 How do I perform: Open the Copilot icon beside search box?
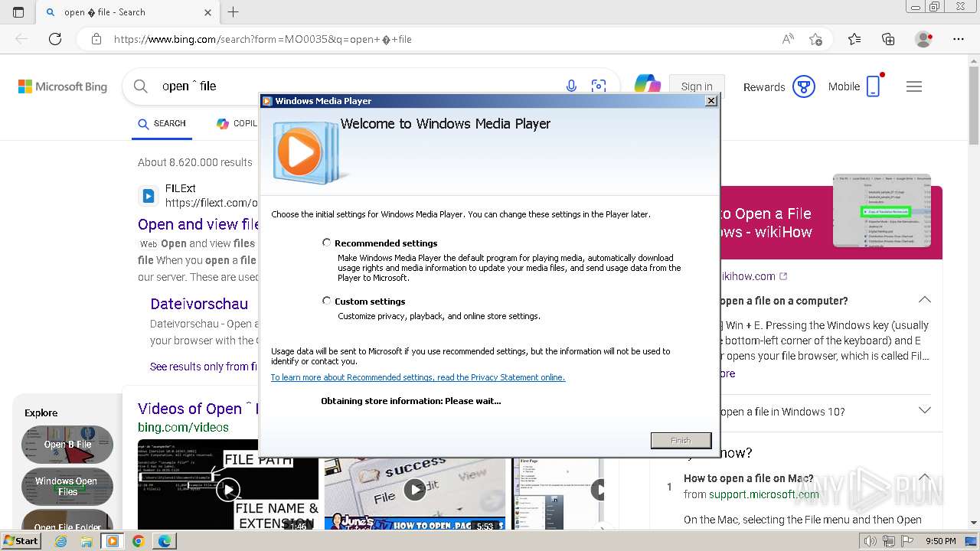click(x=648, y=84)
